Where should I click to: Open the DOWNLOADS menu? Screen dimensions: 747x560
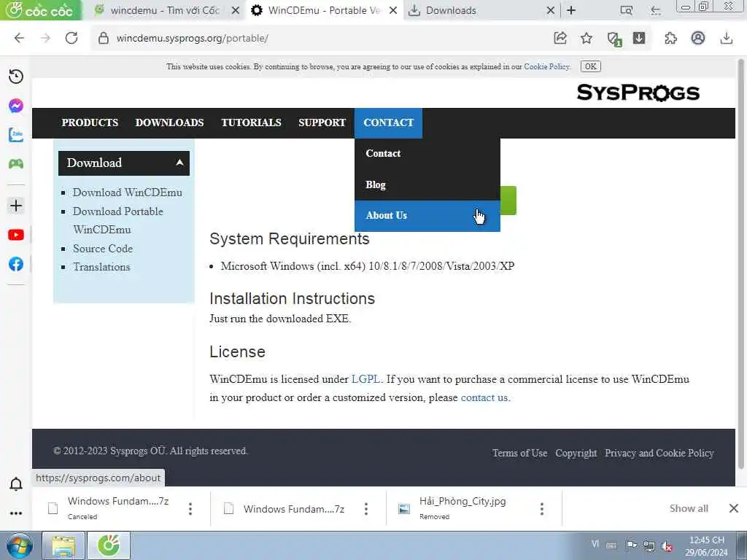169,122
